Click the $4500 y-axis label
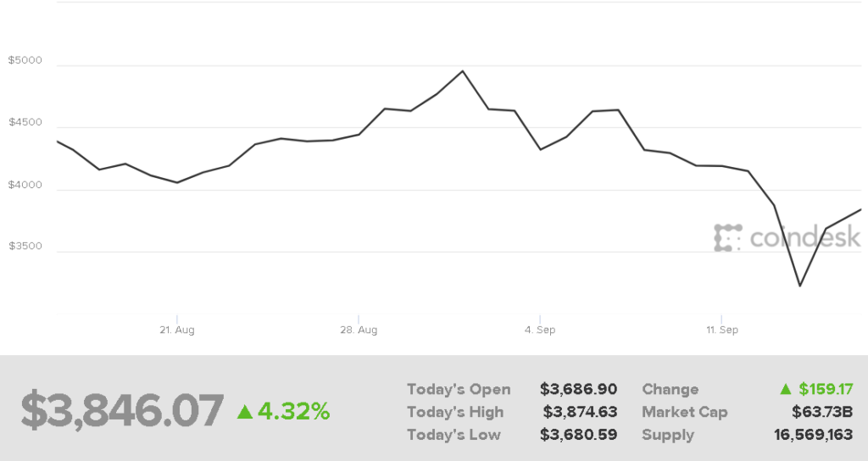Image resolution: width=868 pixels, height=461 pixels. click(x=24, y=122)
